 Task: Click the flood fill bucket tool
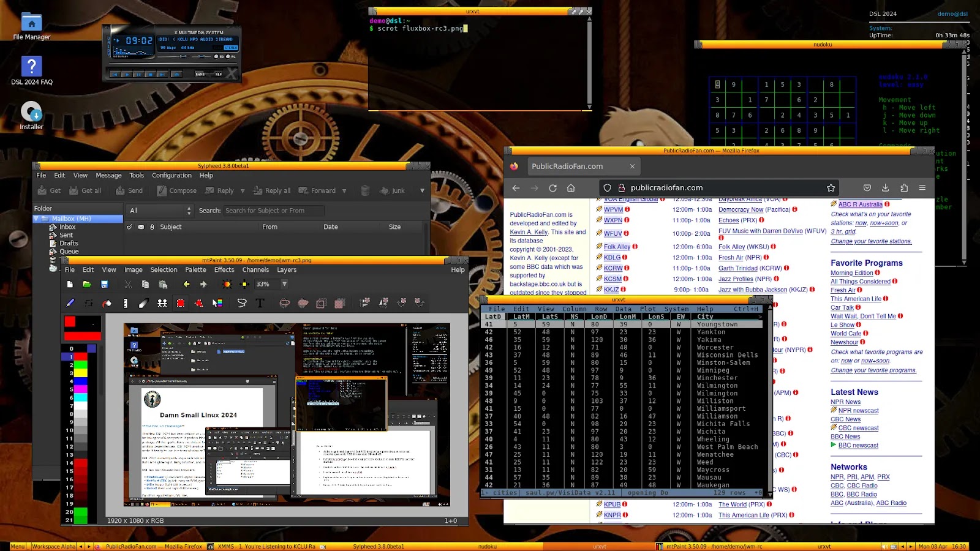point(107,303)
